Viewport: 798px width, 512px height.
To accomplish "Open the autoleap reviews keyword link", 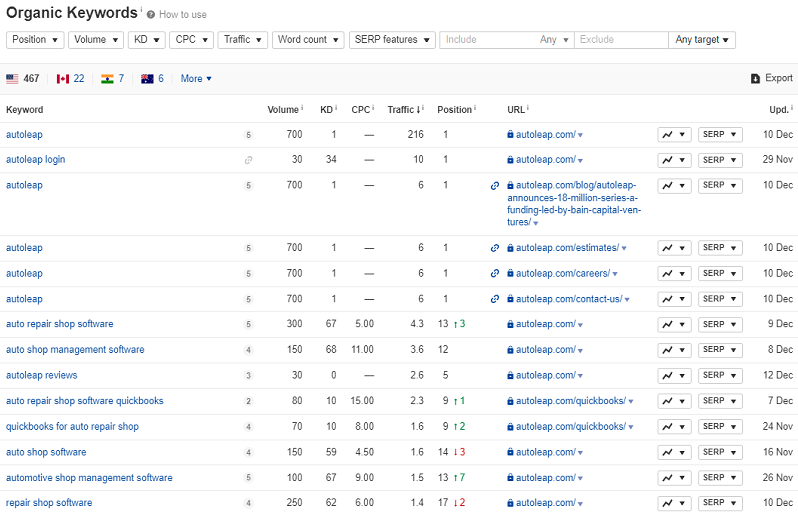I will (42, 375).
